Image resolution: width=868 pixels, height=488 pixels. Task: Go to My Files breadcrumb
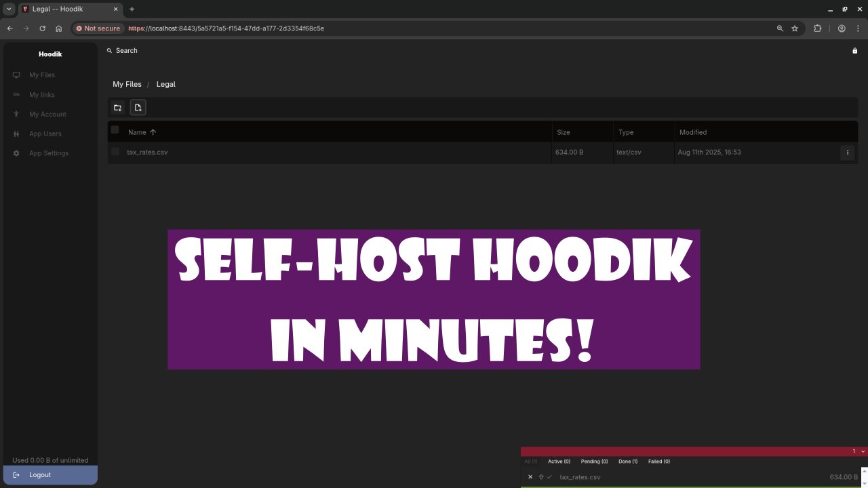[x=127, y=84]
